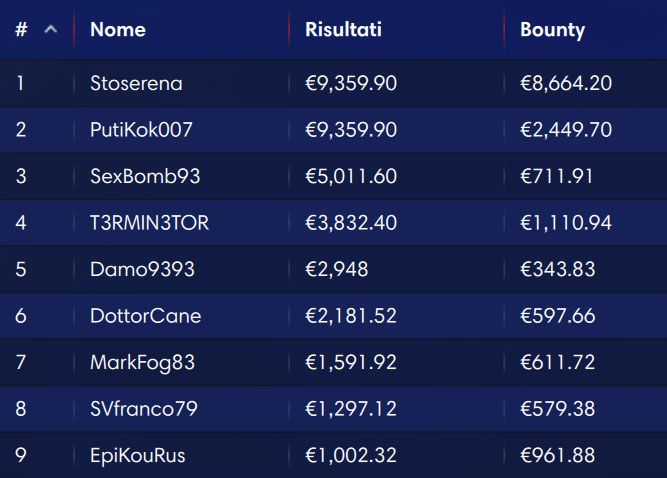Click the €5,011.60 result value
Viewport: 667px width, 478px height.
coord(351,176)
